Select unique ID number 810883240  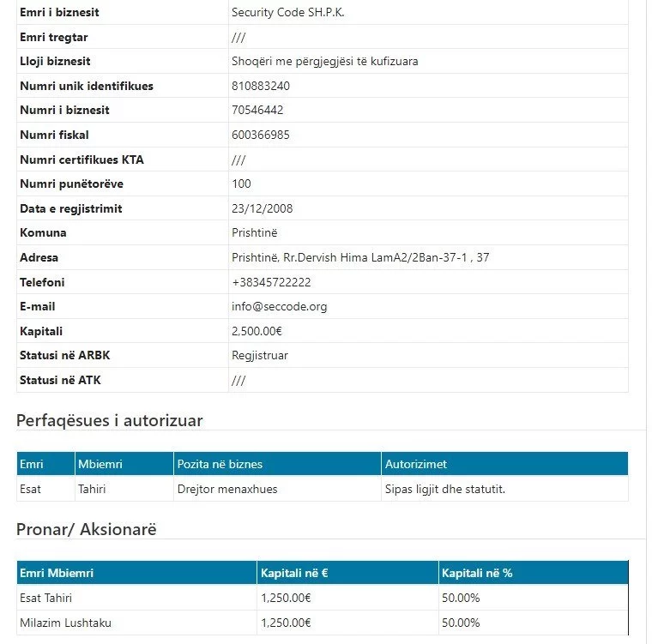coord(261,86)
